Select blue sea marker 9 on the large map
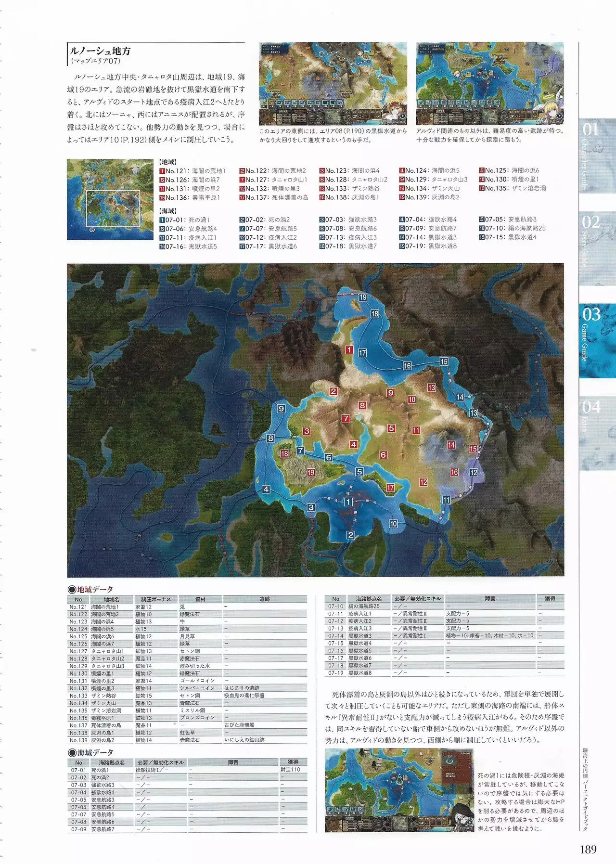This screenshot has width=616, height=864. 281,409
